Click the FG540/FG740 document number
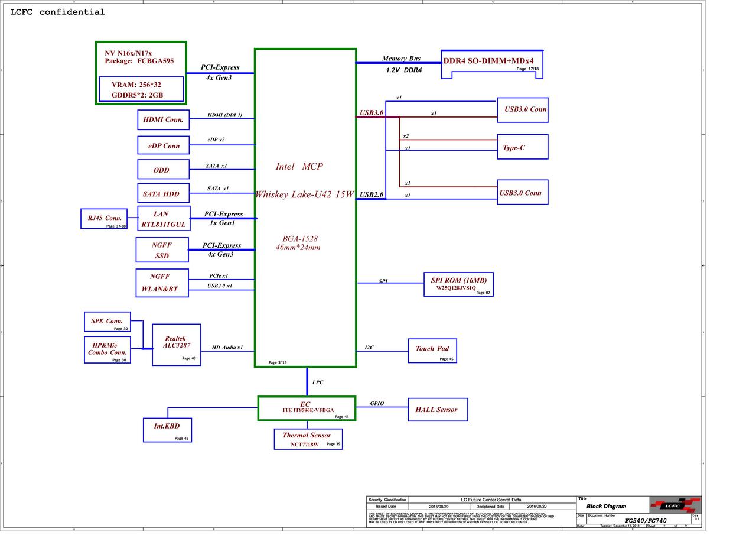Image resolution: width=756 pixels, height=535 pixels. [646, 521]
